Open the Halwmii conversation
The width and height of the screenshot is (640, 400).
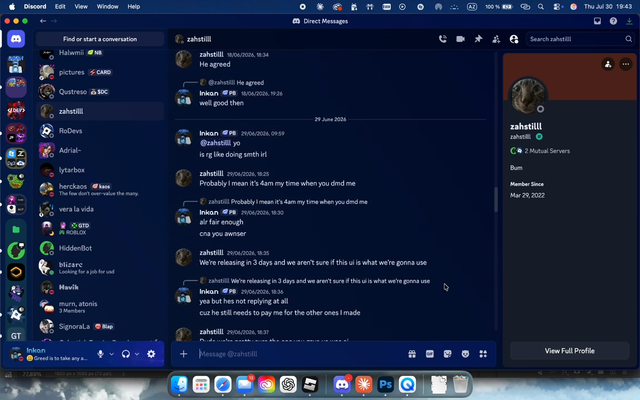pyautogui.click(x=100, y=53)
